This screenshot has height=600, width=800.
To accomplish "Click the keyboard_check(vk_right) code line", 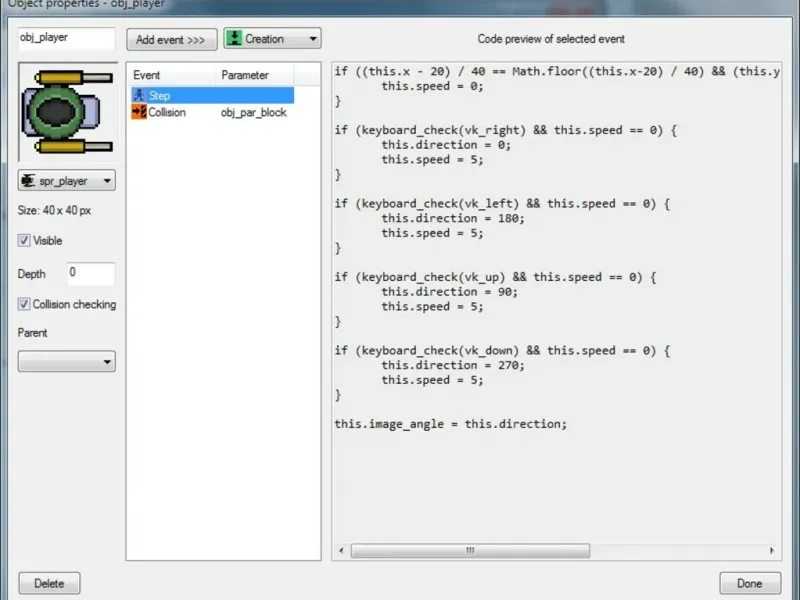I will pos(506,130).
